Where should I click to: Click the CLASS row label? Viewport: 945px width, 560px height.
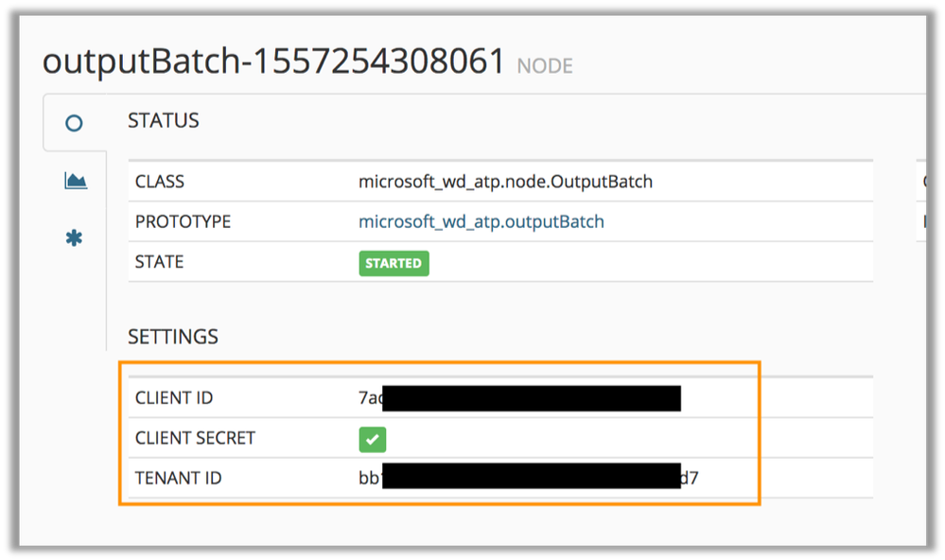160,182
